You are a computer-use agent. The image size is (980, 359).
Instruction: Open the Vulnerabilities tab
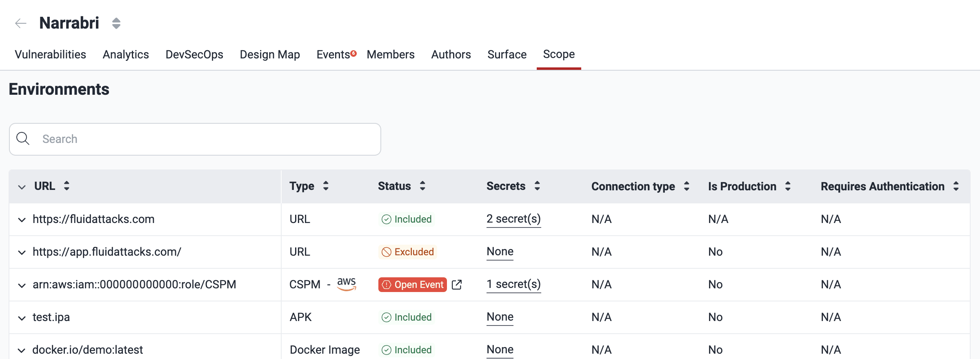50,54
